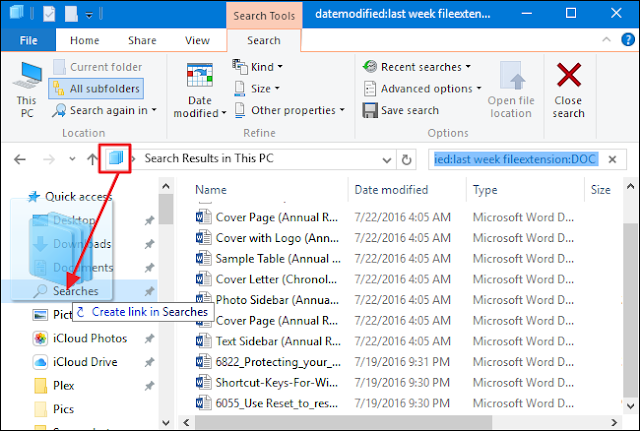Collapse the ribbon with the chevron
The width and height of the screenshot is (640, 431).
(x=606, y=40)
